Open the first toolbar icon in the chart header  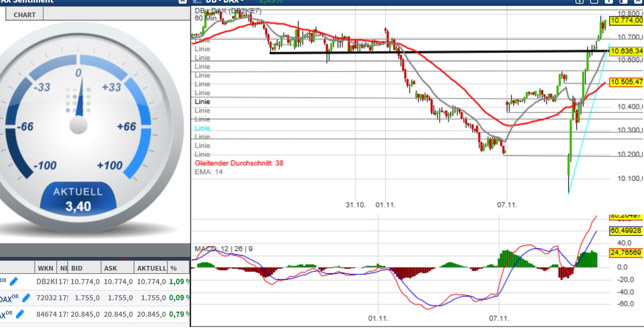click(x=580, y=2)
